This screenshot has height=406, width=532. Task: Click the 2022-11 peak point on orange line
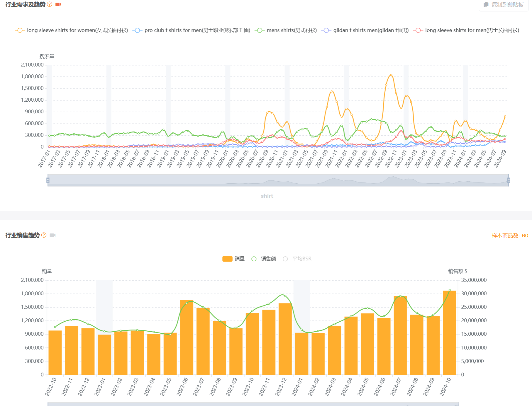(x=391, y=75)
